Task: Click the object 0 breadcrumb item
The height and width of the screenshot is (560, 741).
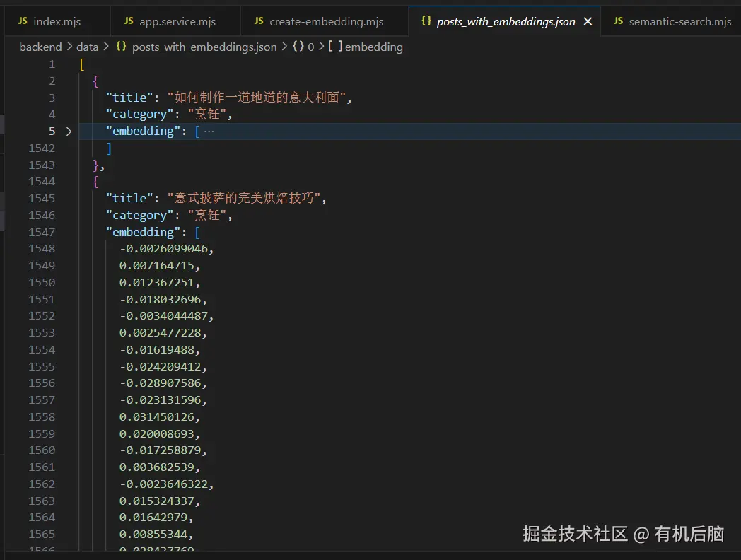Action: 310,47
